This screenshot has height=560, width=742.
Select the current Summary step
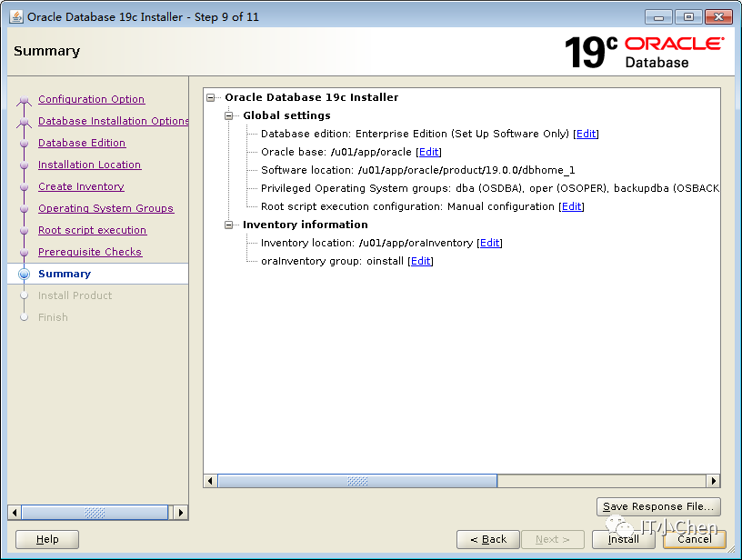65,274
